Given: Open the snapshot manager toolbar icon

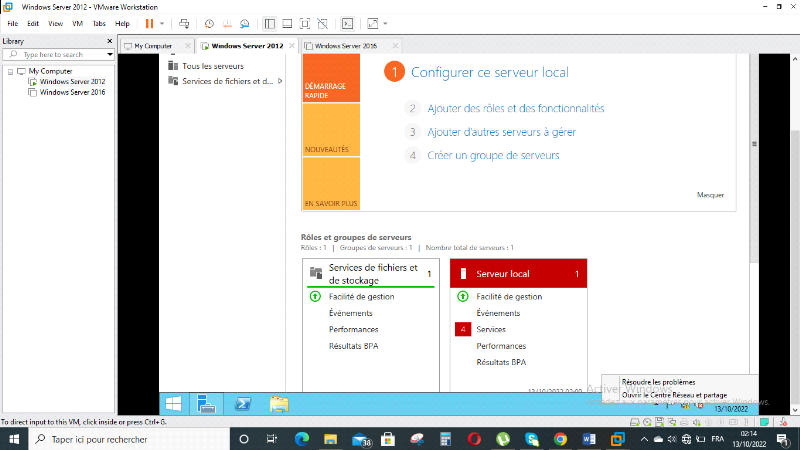Looking at the screenshot, I should click(246, 23).
